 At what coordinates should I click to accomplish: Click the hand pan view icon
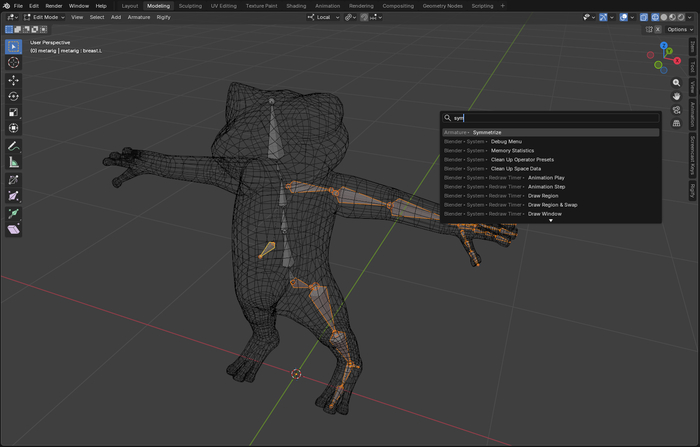(x=677, y=96)
